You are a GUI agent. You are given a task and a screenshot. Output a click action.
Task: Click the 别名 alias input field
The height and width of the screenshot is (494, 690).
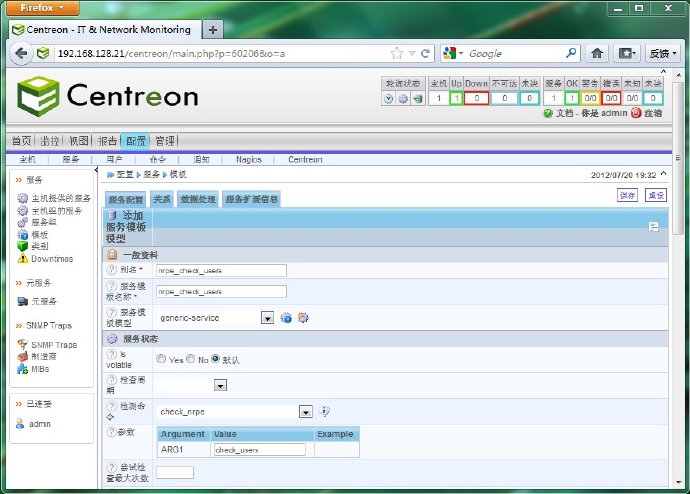(221, 271)
